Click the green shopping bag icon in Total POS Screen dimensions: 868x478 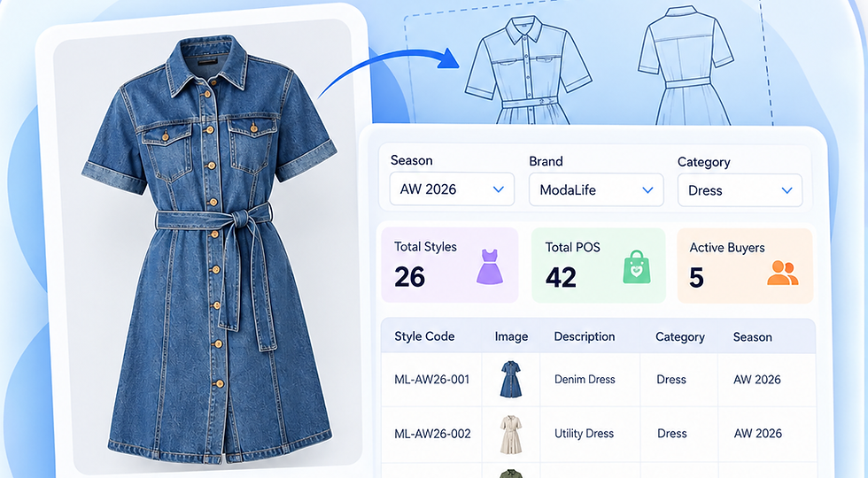(637, 266)
